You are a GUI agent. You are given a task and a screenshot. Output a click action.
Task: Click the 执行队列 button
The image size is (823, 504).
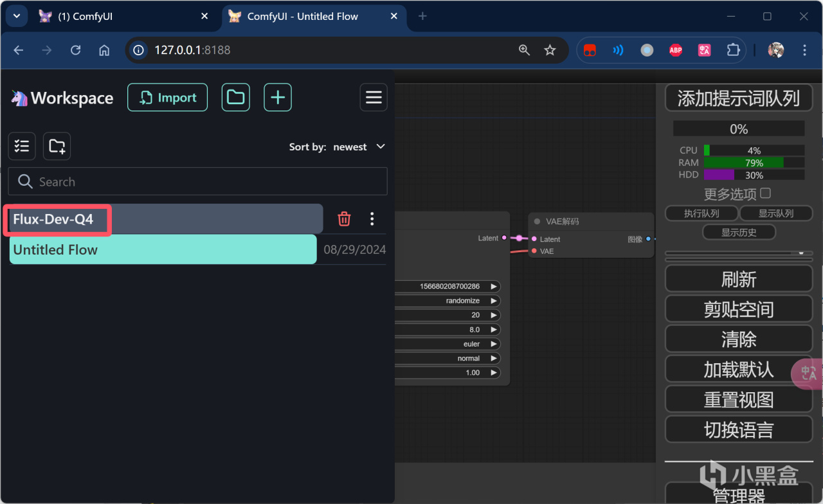(x=701, y=213)
